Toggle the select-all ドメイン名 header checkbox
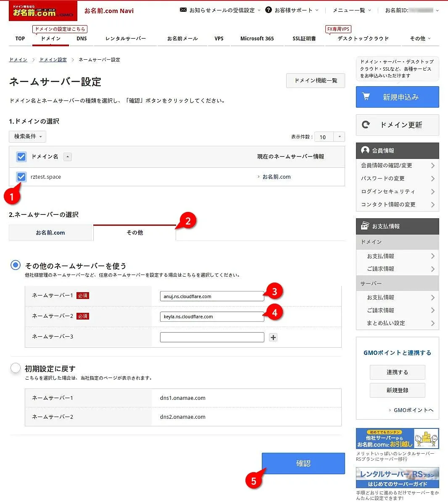 click(x=21, y=157)
